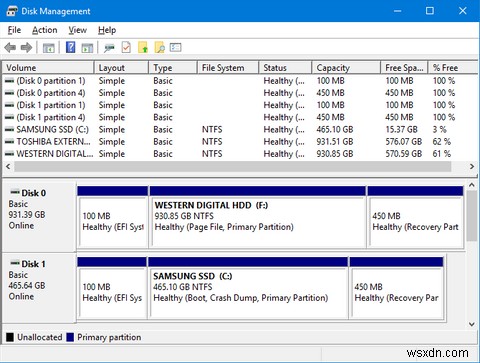
Task: Open the File menu
Action: coord(14,30)
